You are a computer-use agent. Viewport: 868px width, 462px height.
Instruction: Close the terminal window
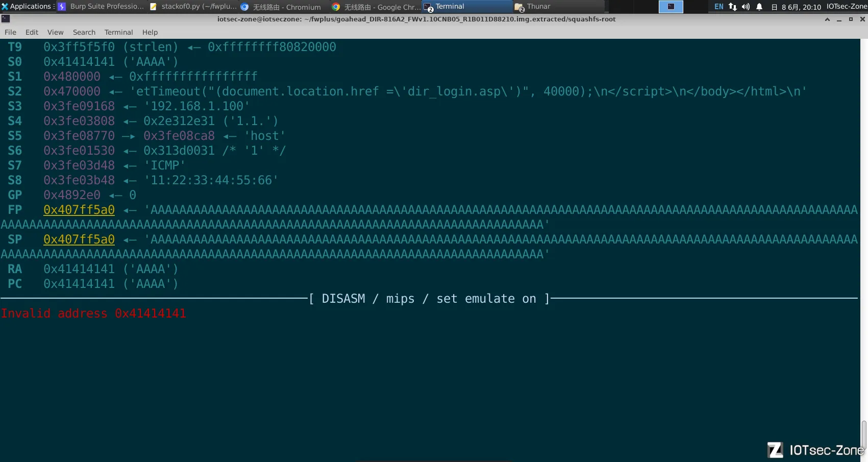coord(862,19)
